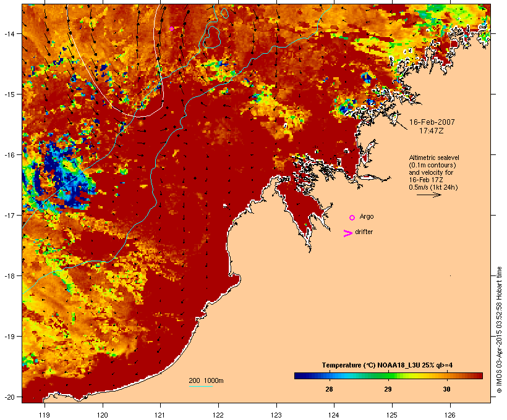The width and height of the screenshot is (507, 420).
Task: Click the temperature color bar
Action: [x=388, y=376]
